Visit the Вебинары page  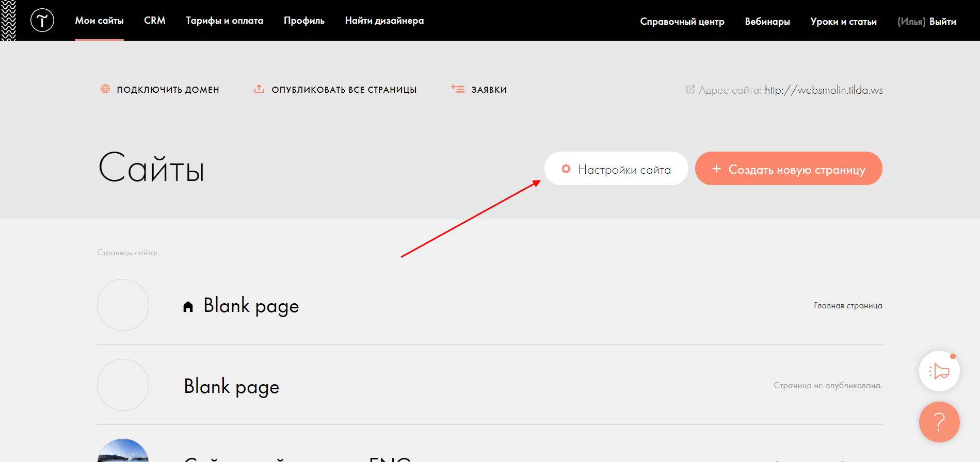pos(767,22)
